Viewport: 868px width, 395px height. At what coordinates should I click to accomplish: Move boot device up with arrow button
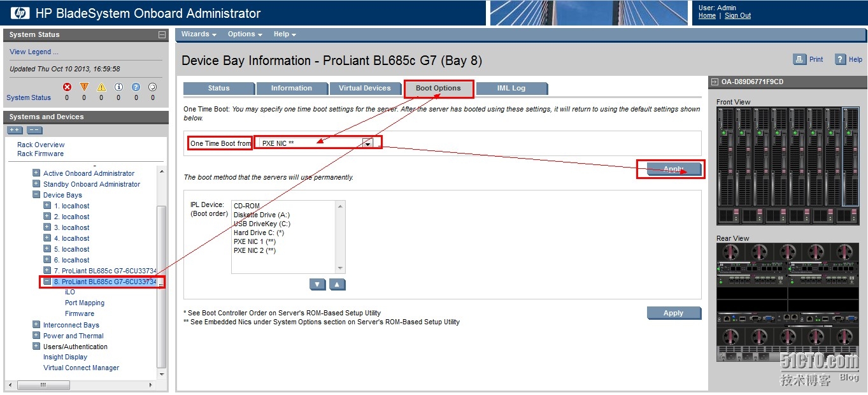click(338, 285)
